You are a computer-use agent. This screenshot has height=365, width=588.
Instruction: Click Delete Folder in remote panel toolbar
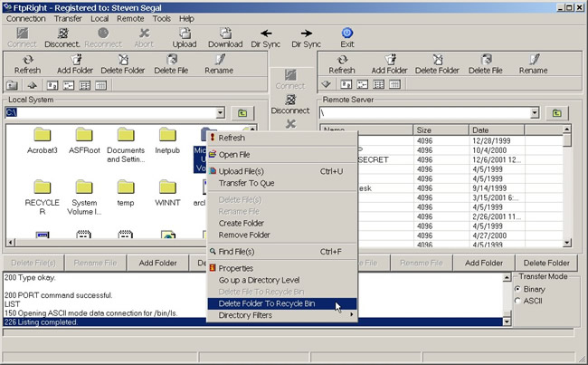[437, 64]
